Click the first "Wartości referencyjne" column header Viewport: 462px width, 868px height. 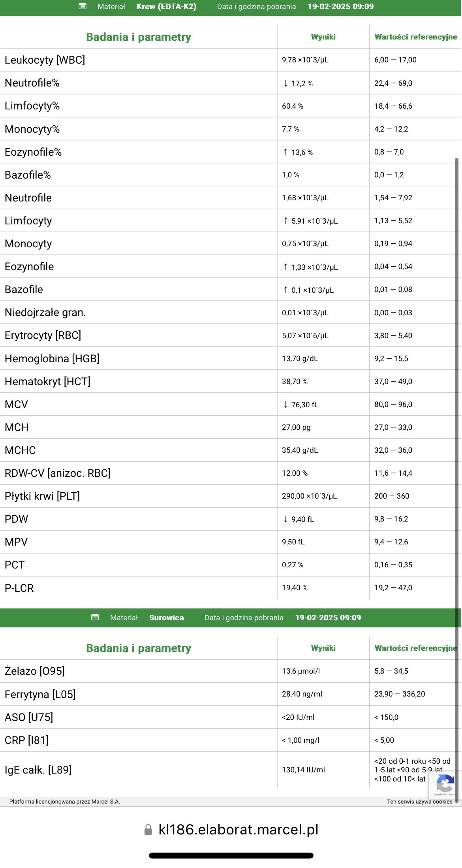pos(415,37)
